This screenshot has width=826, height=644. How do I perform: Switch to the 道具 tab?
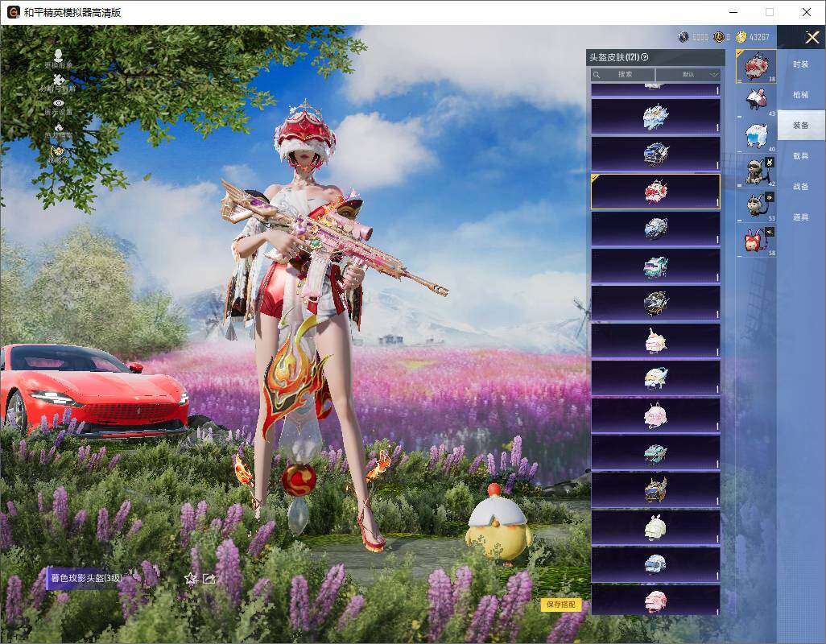coord(801,217)
